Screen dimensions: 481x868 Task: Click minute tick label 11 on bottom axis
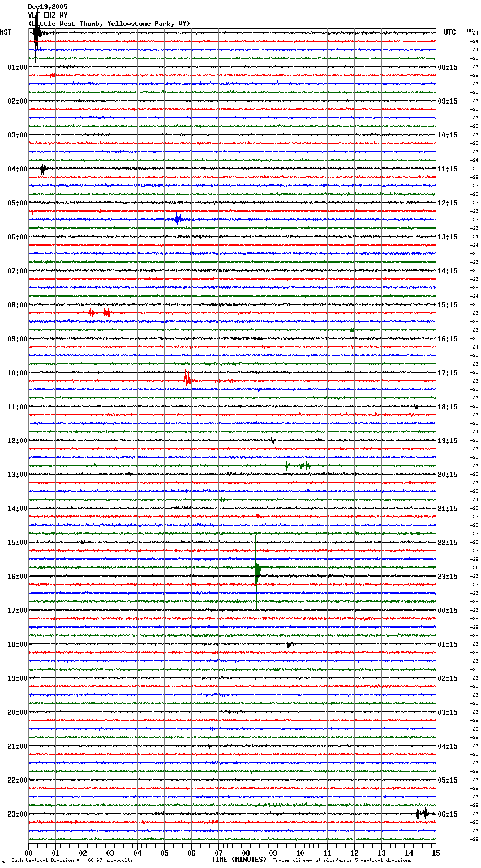327,853
